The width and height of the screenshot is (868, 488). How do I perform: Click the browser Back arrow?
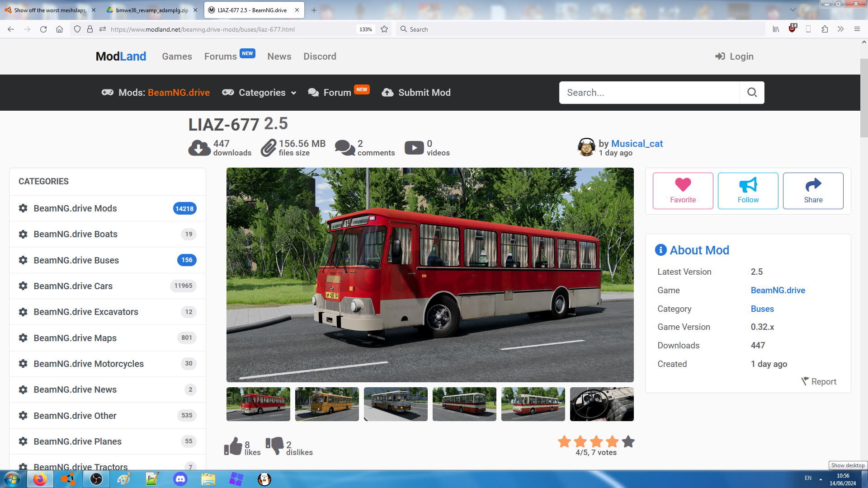coord(11,29)
